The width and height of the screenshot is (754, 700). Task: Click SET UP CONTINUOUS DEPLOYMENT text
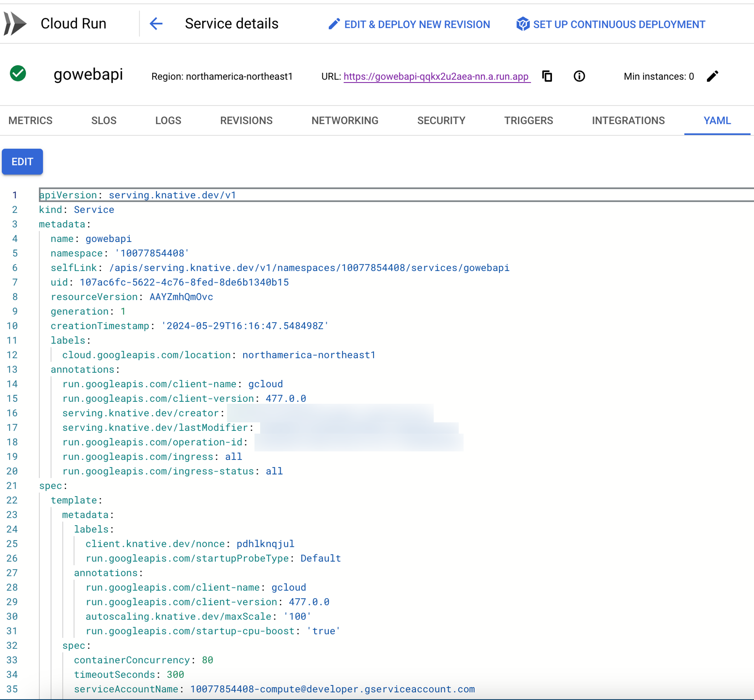coord(619,25)
